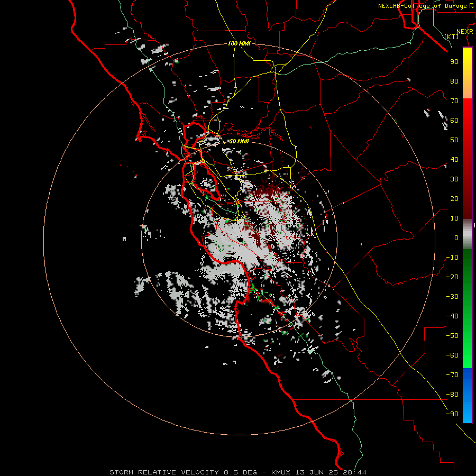
Task: Click the blue bottom segment of velocity color bar
Action: tap(467, 395)
